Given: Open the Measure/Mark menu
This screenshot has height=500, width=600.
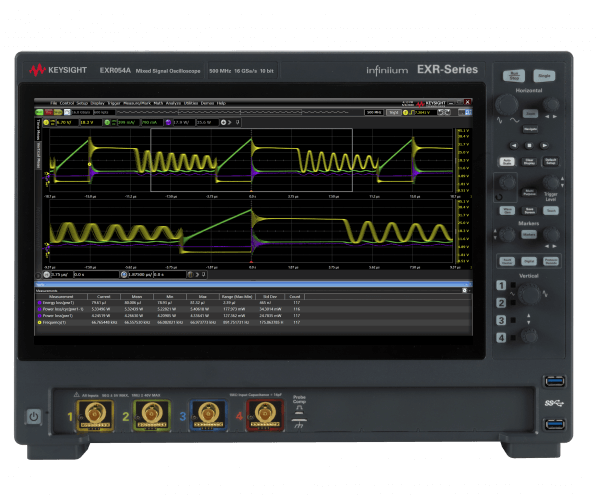Looking at the screenshot, I should pyautogui.click(x=137, y=103).
